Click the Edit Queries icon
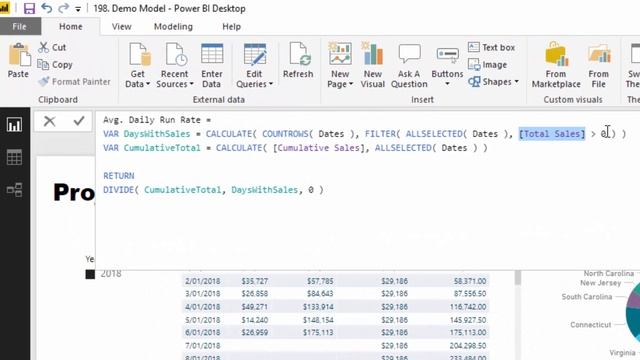The image size is (640, 360). pos(254,54)
